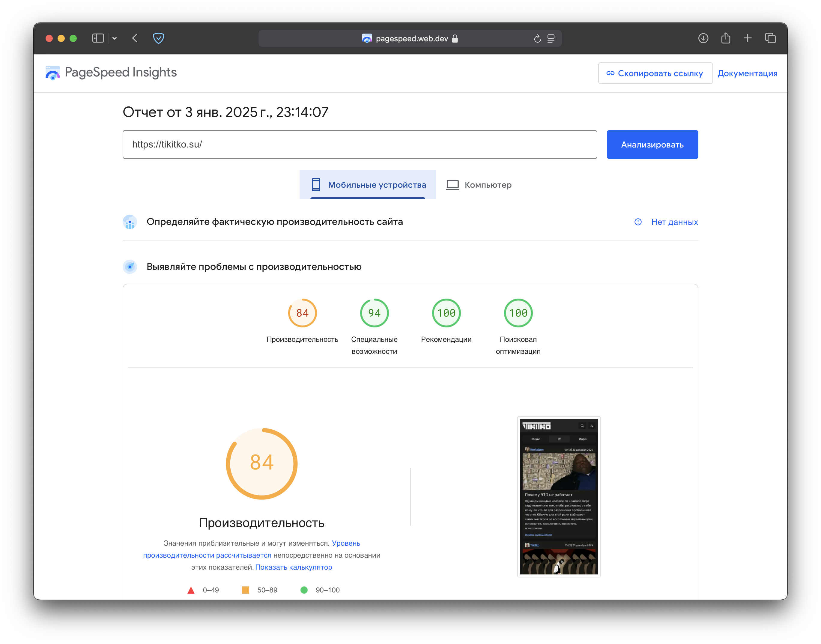Open a new tab with plus icon
The image size is (821, 644).
click(x=748, y=38)
